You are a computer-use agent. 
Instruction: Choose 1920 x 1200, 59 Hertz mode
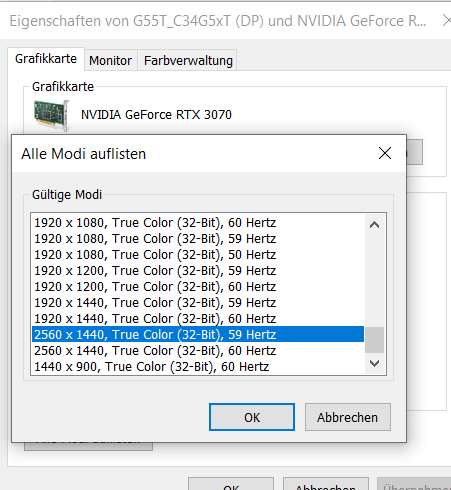coord(198,271)
